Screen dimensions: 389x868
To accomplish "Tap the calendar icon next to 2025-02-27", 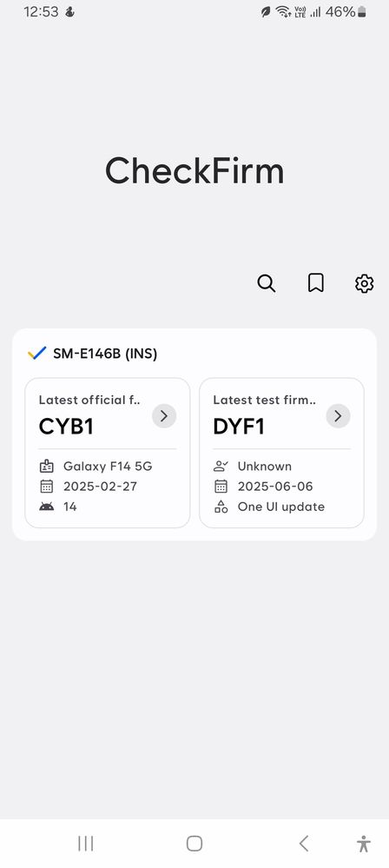I will (x=47, y=486).
